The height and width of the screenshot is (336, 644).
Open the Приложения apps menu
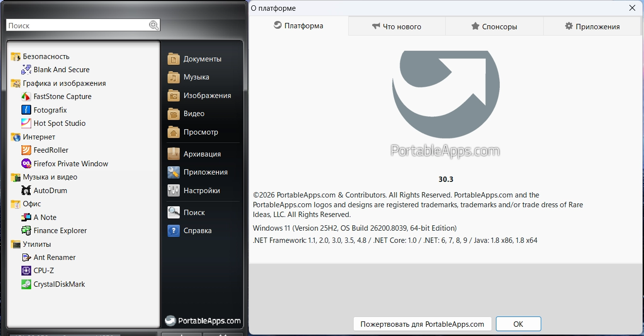(x=198, y=172)
